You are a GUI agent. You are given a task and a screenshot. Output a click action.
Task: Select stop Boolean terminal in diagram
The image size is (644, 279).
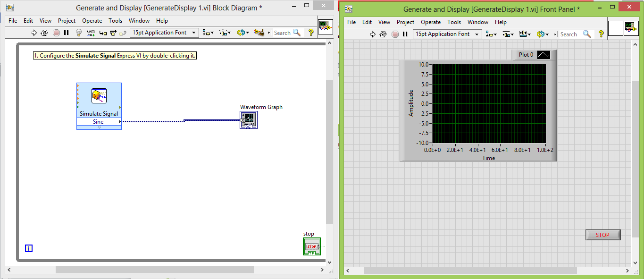click(x=311, y=246)
